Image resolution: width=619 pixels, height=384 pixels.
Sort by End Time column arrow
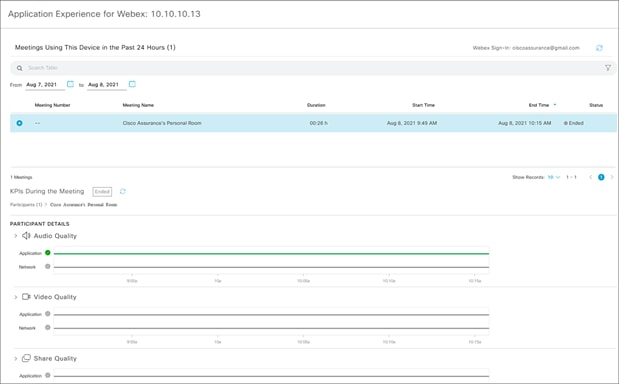(x=555, y=105)
